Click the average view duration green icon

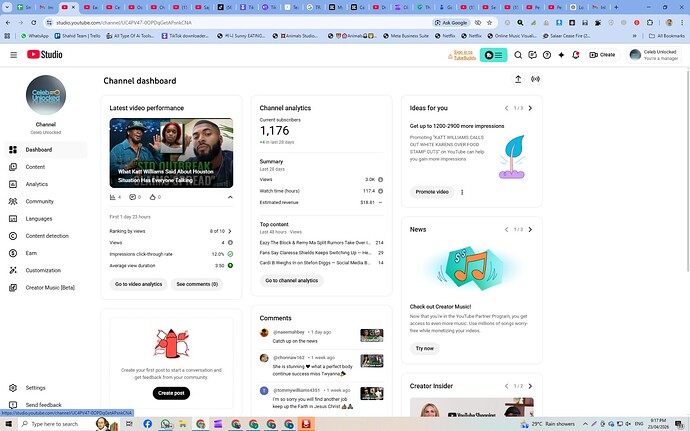click(230, 265)
